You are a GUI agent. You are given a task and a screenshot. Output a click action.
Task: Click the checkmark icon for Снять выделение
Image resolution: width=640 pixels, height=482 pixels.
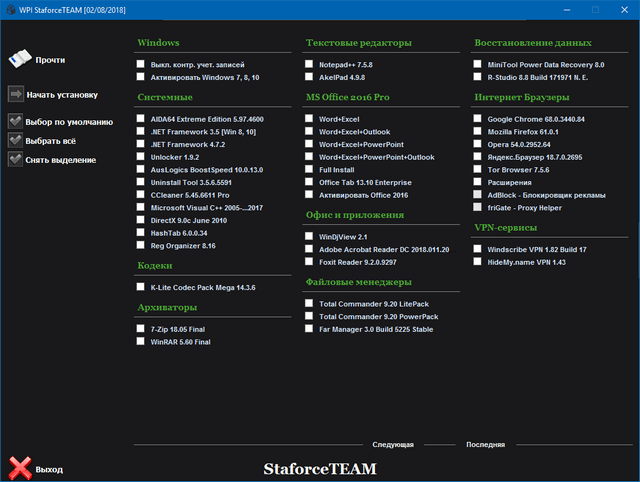(x=16, y=159)
